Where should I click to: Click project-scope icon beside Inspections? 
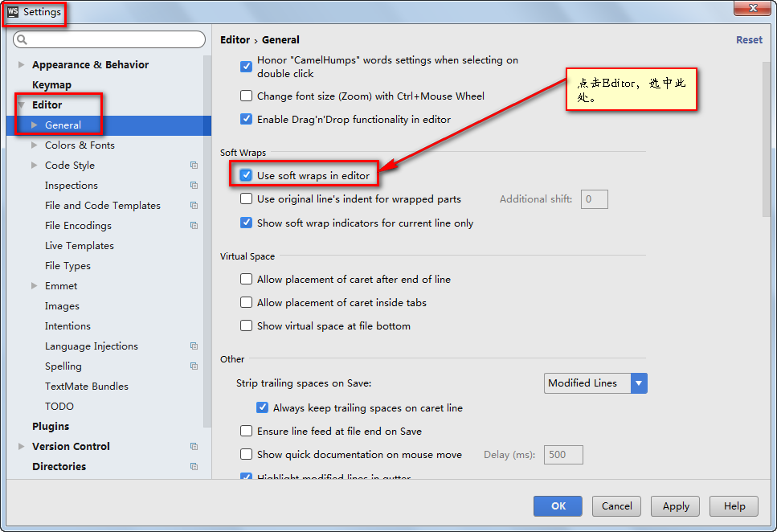click(x=194, y=186)
